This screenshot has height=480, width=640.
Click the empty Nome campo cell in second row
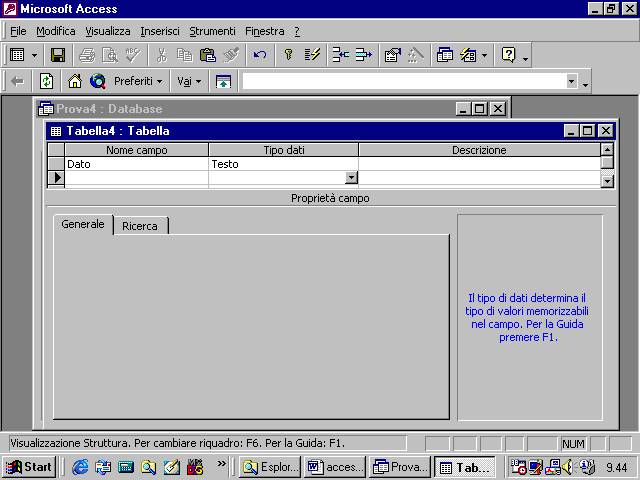(x=136, y=178)
